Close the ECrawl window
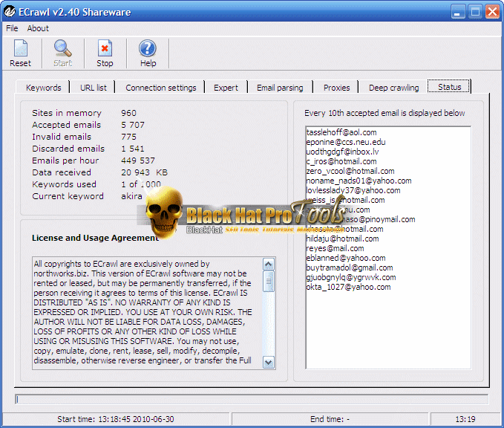The width and height of the screenshot is (504, 428). [492, 12]
